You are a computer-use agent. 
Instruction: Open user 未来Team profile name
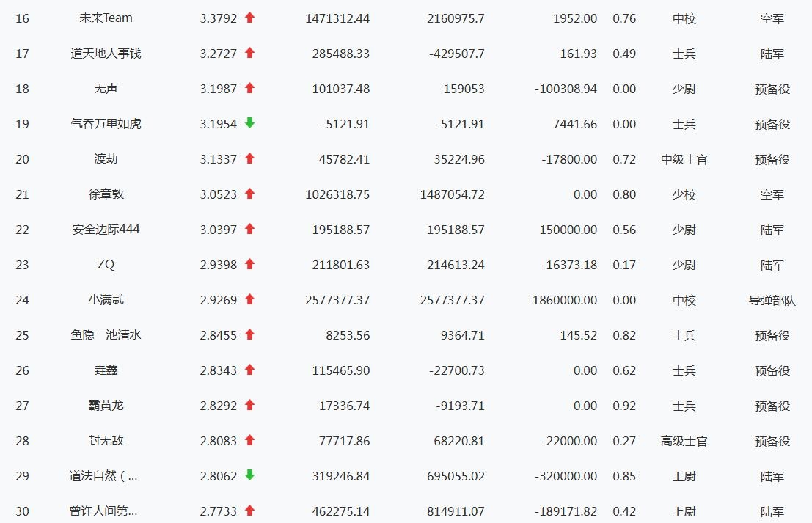click(x=106, y=18)
